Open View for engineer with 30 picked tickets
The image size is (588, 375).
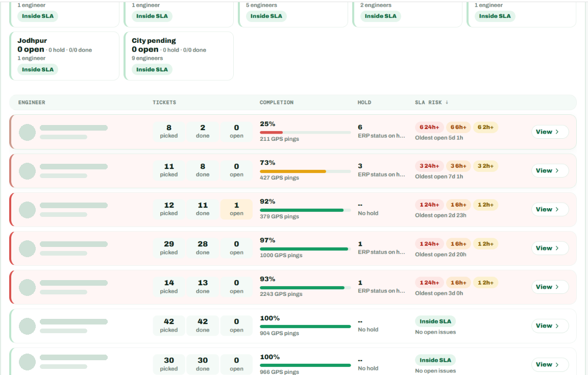click(550, 364)
